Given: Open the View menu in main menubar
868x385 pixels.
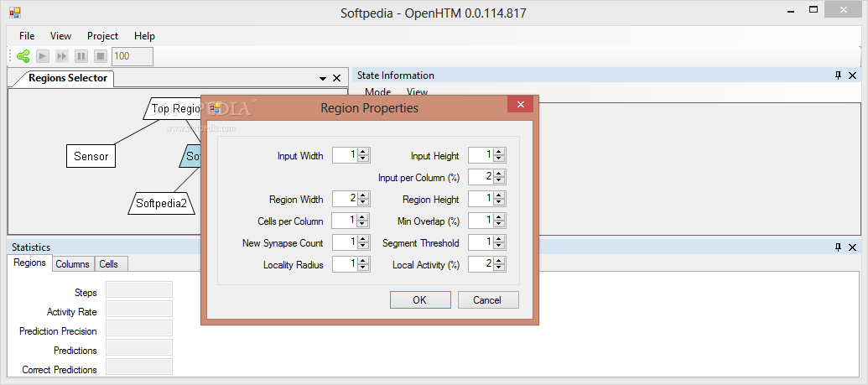Looking at the screenshot, I should click(x=60, y=36).
